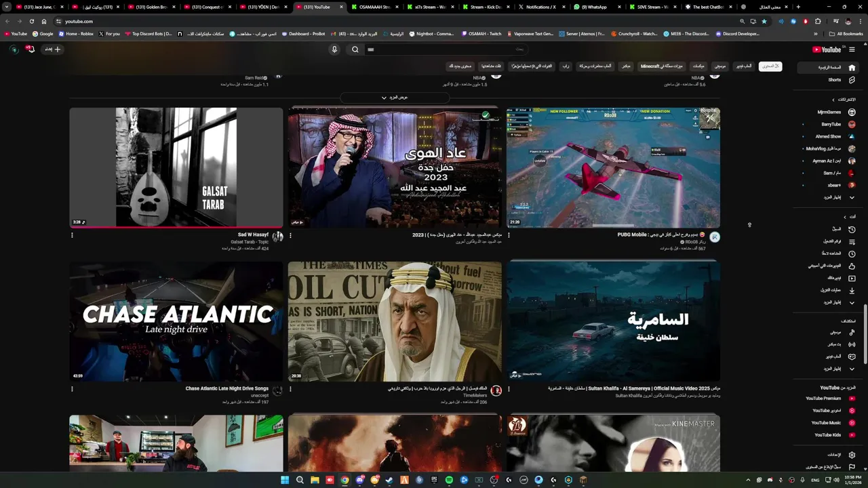Open the All Bookmarks folder
Image resolution: width=868 pixels, height=488 pixels.
[846, 33]
